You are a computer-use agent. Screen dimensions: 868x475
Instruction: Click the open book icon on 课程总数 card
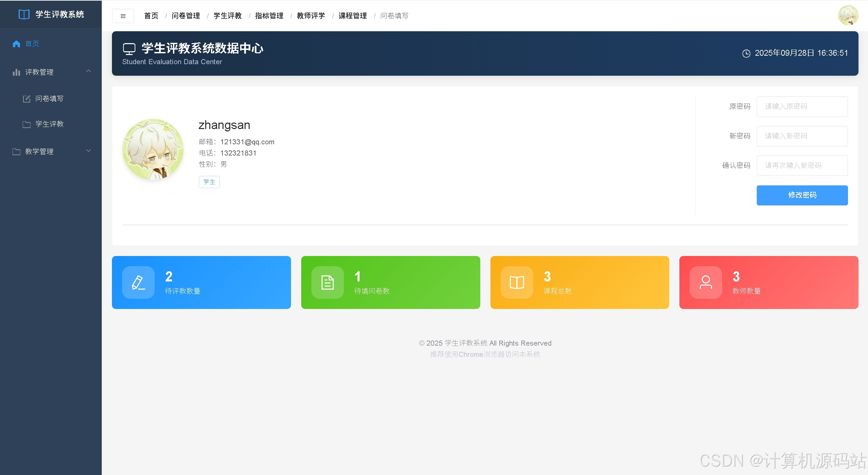point(517,282)
